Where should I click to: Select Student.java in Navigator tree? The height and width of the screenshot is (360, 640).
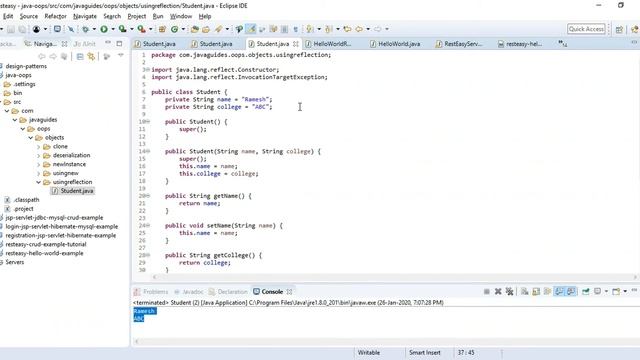[73, 191]
